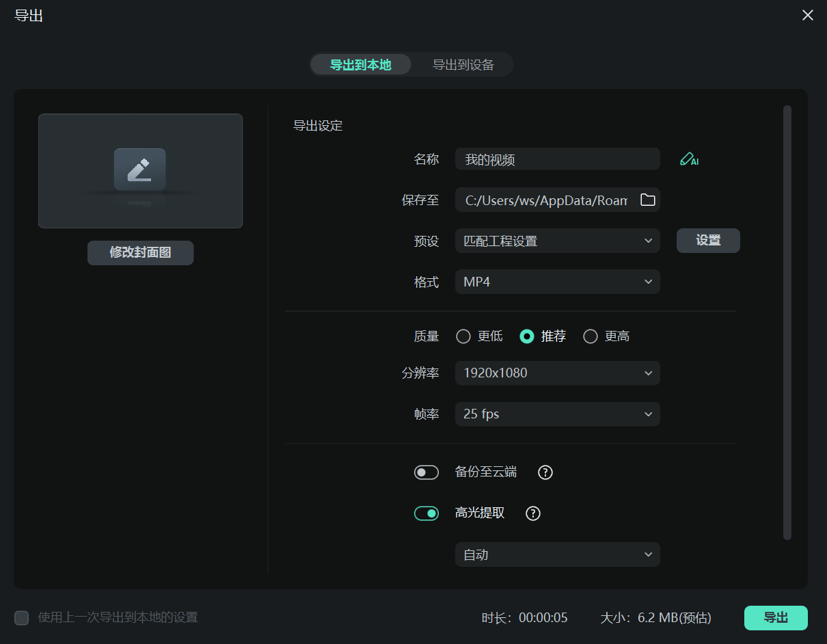Switch to the 导出到设备 tab
Screen dimensions: 827x644
463,65
